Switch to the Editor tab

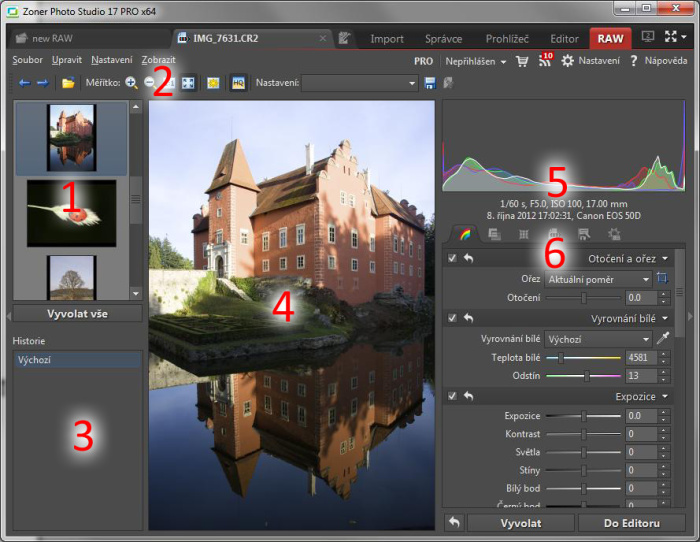click(x=564, y=39)
